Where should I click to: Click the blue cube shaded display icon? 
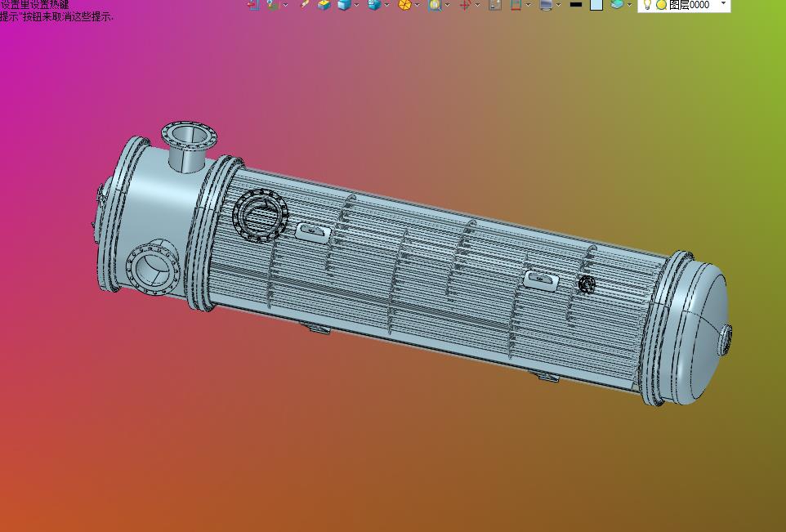pyautogui.click(x=344, y=5)
